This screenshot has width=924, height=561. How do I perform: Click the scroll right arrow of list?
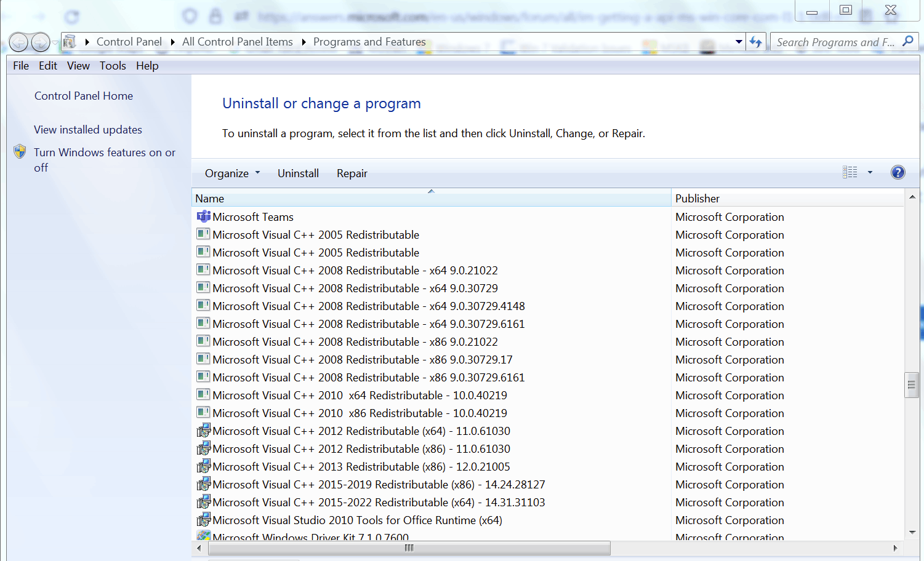[x=895, y=547]
